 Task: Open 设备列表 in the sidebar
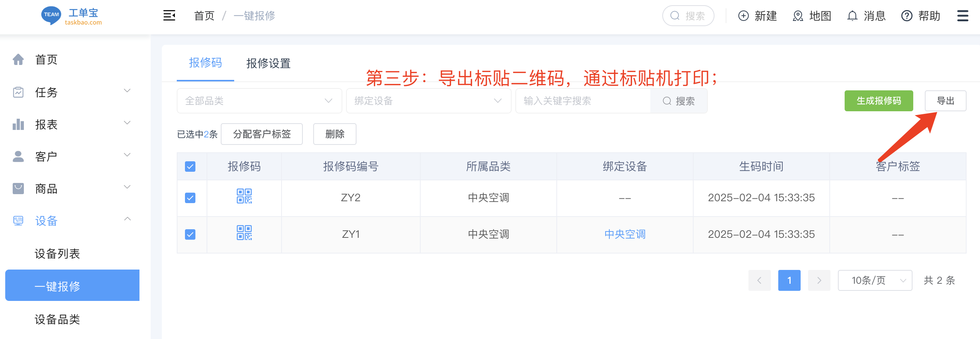click(57, 254)
